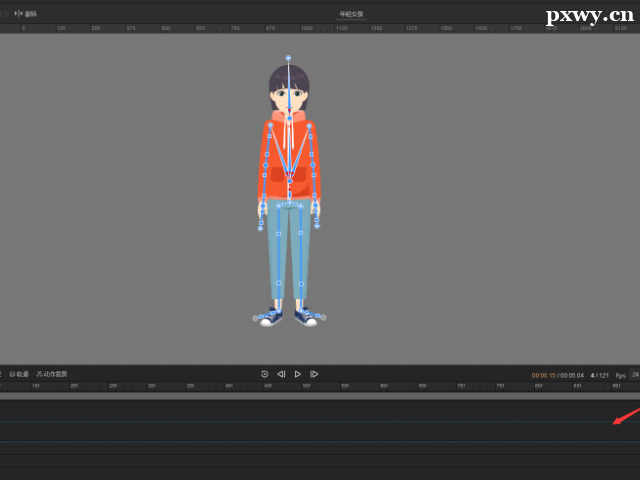Viewport: 640px width, 480px height.
Task: Select the bone point at character's left-side hand
Action: click(x=261, y=228)
